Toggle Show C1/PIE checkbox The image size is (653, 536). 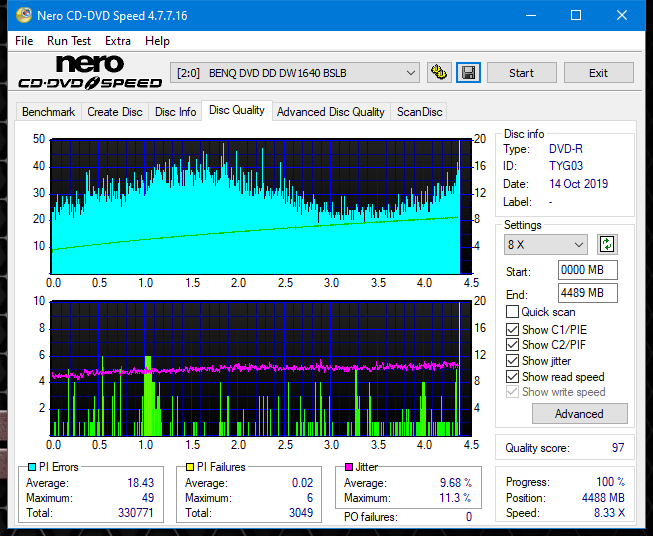tap(512, 329)
